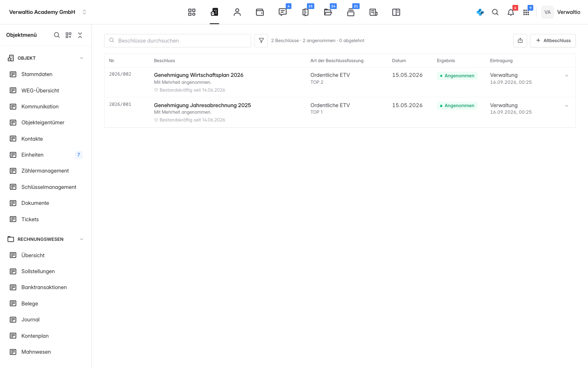Collapse the RECHNUNGSWESEN section
The height and width of the screenshot is (368, 588).
[82, 239]
